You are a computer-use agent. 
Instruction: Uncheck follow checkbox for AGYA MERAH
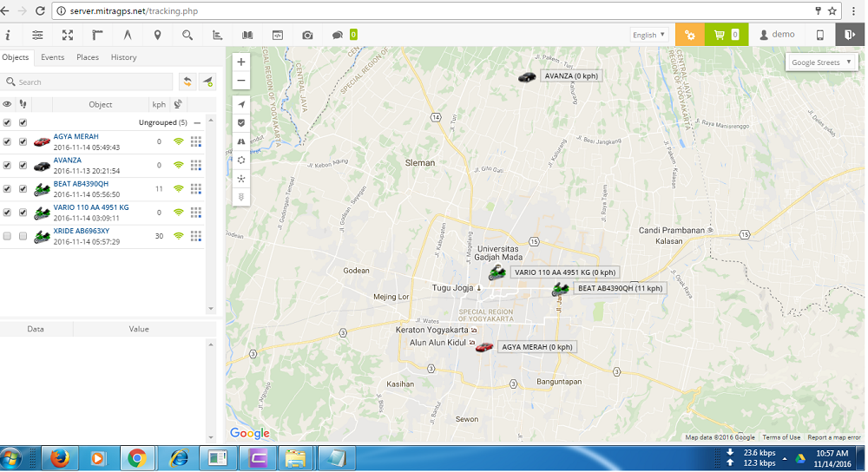[23, 141]
